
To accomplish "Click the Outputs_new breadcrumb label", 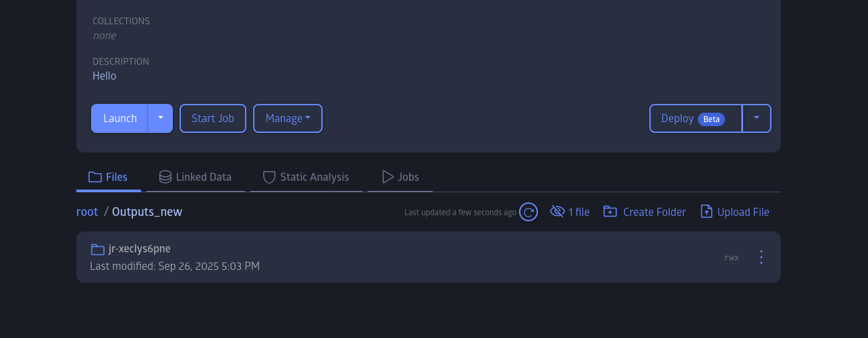I will pos(147,212).
